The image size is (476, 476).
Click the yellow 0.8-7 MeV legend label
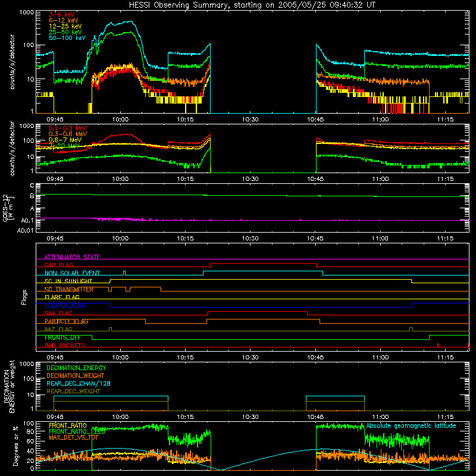coord(65,140)
